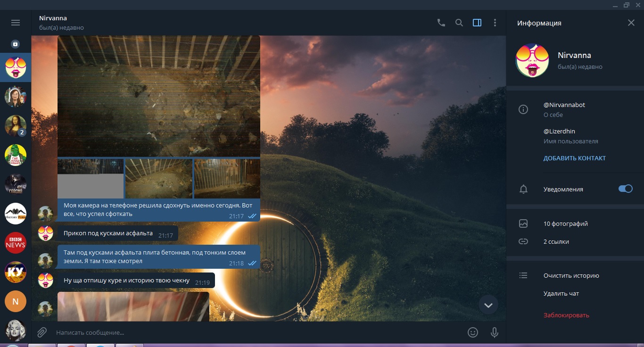
Task: Open the right album thumbnail with fence
Action: [227, 178]
